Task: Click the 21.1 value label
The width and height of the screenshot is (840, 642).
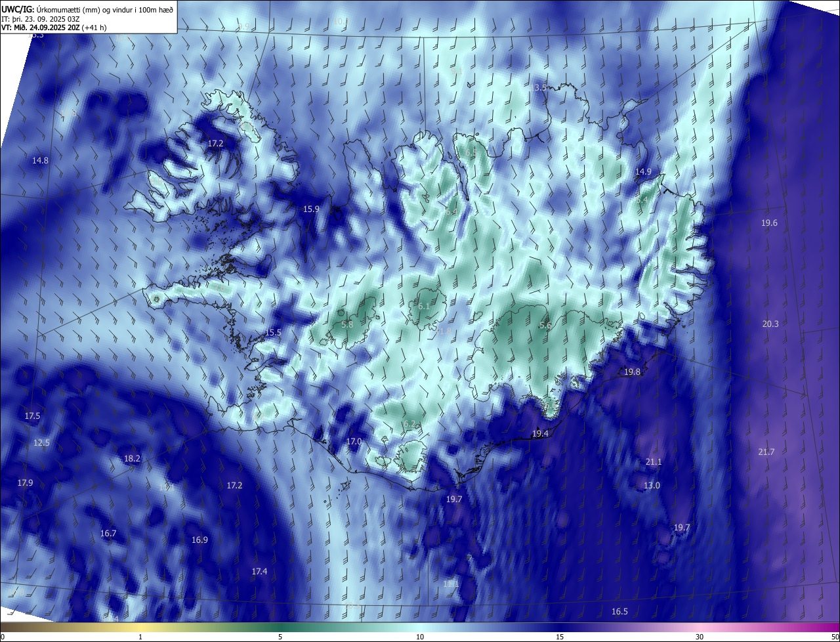Action: point(654,462)
